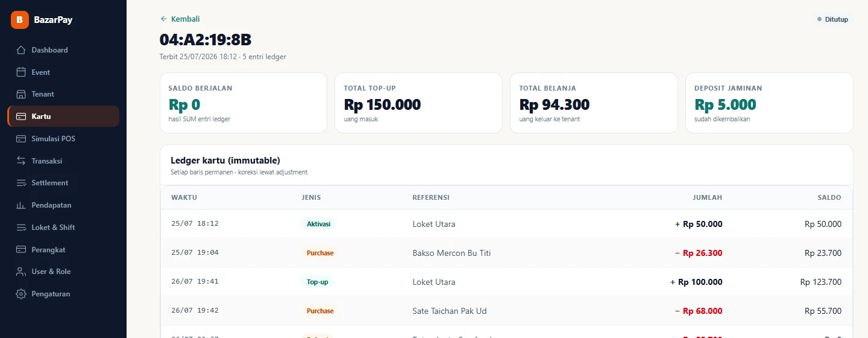Select the Kartu menu entry
Image resolution: width=868 pixels, height=338 pixels.
tap(63, 116)
